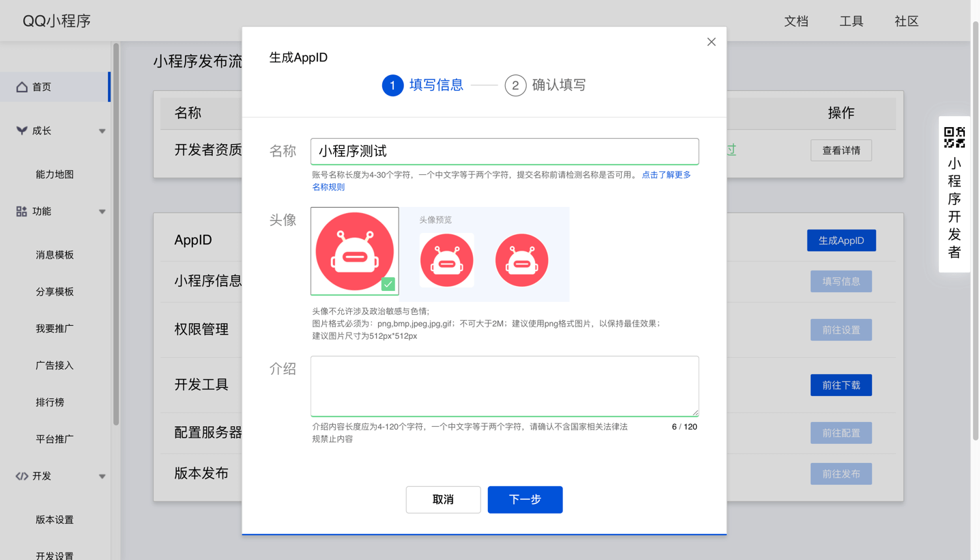Click the 下一步 button
This screenshot has height=560, width=980.
pos(525,499)
